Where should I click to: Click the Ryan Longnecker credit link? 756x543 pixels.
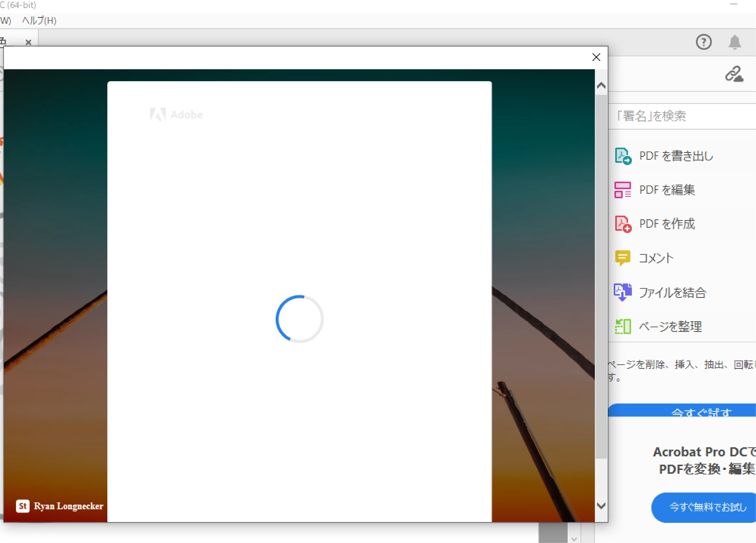coord(68,506)
